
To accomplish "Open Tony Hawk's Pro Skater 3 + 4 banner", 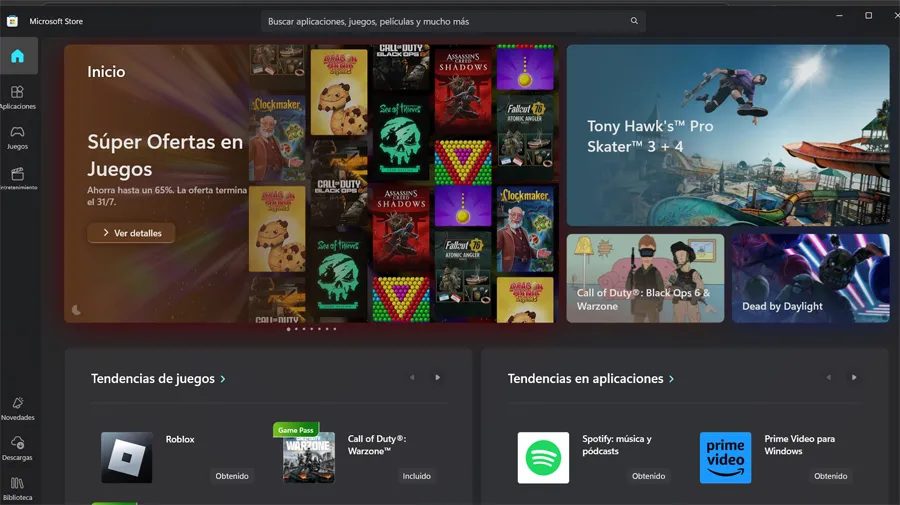I will click(728, 135).
